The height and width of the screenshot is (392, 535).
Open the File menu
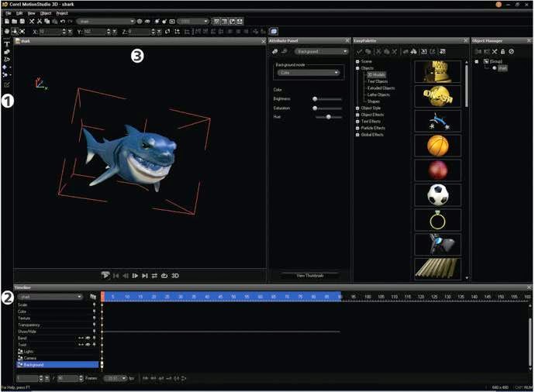pos(9,13)
